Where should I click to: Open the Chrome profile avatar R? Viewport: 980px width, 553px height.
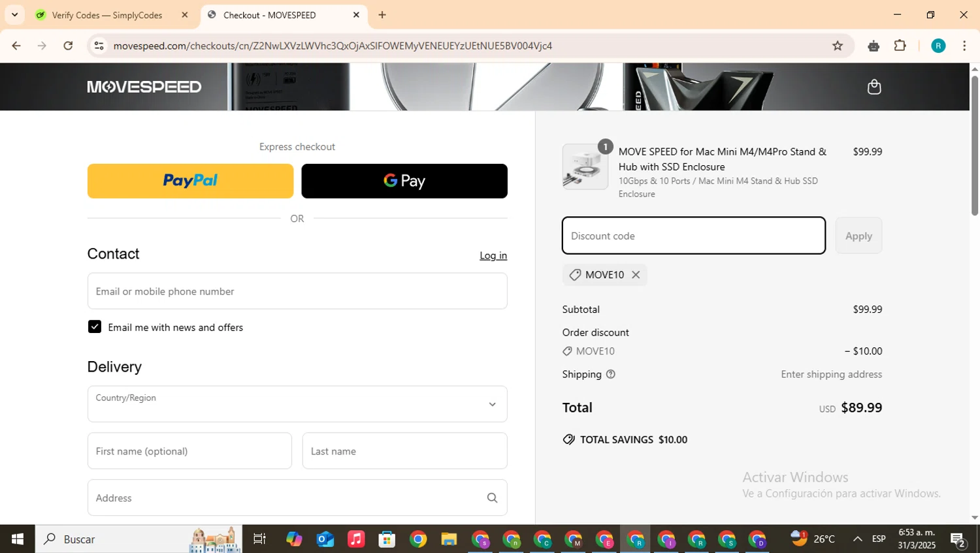pos(938,46)
